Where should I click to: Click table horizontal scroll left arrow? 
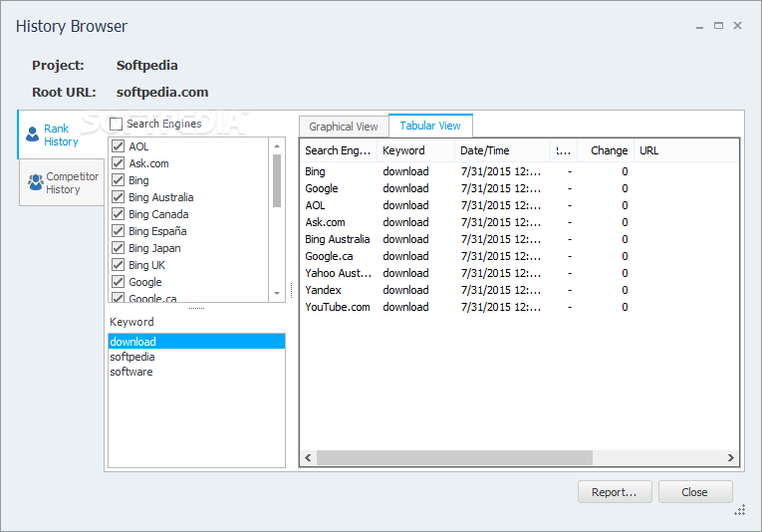click(x=308, y=457)
